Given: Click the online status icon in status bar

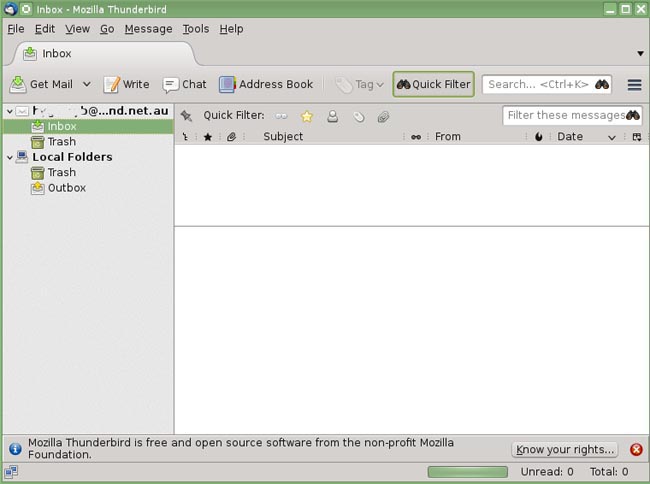Looking at the screenshot, I should click(11, 472).
